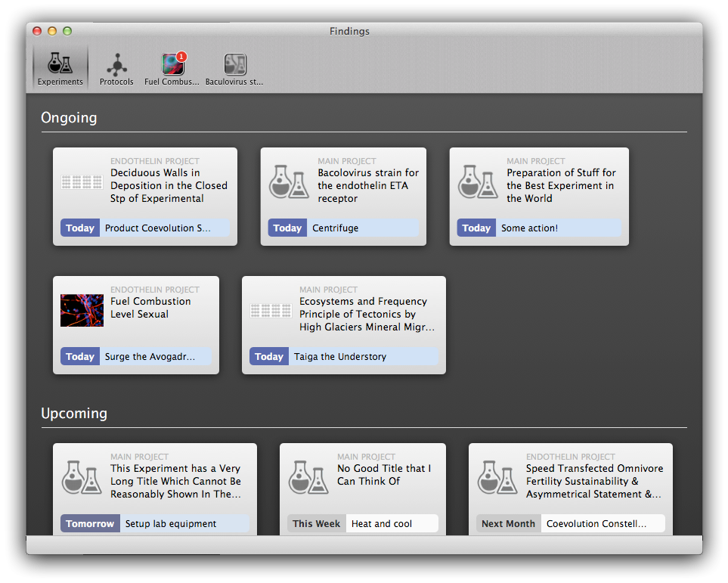Select the Surge the Avogadr... step
This screenshot has height=583, width=728.
pyautogui.click(x=156, y=356)
